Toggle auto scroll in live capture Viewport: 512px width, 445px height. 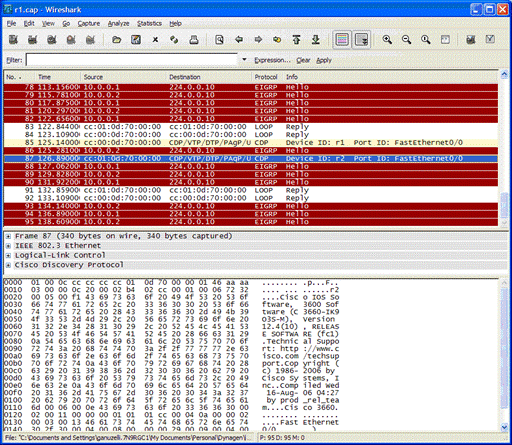coord(362,40)
